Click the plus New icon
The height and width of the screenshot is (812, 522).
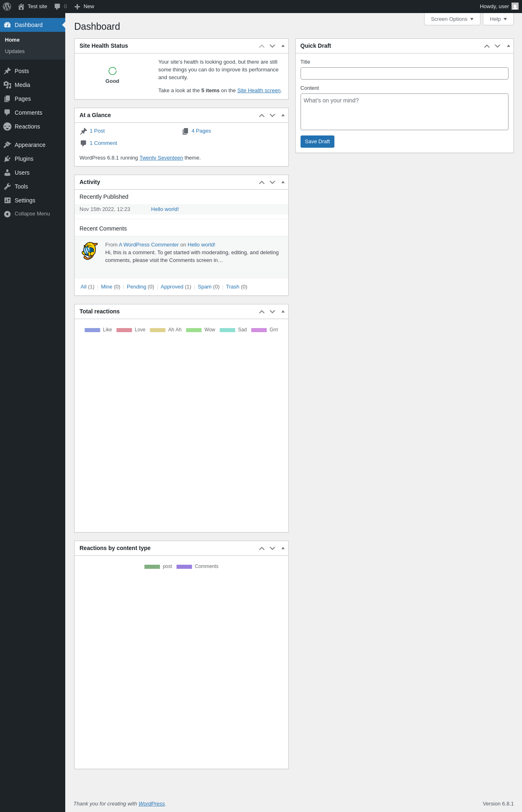[77, 7]
